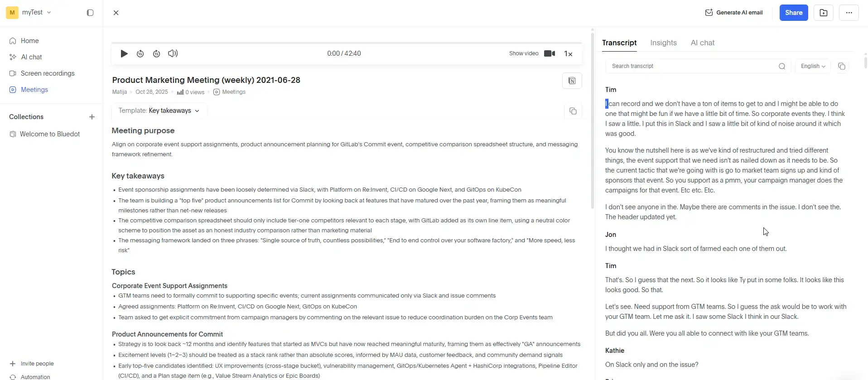Click the Topics heading
The width and height of the screenshot is (868, 380).
[x=123, y=272]
